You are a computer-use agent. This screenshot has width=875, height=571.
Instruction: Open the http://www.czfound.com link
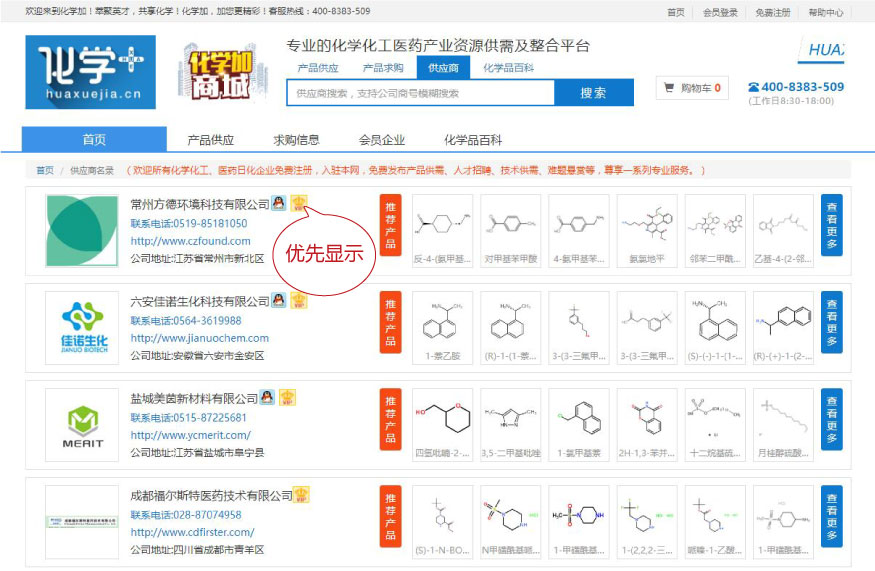[190, 241]
